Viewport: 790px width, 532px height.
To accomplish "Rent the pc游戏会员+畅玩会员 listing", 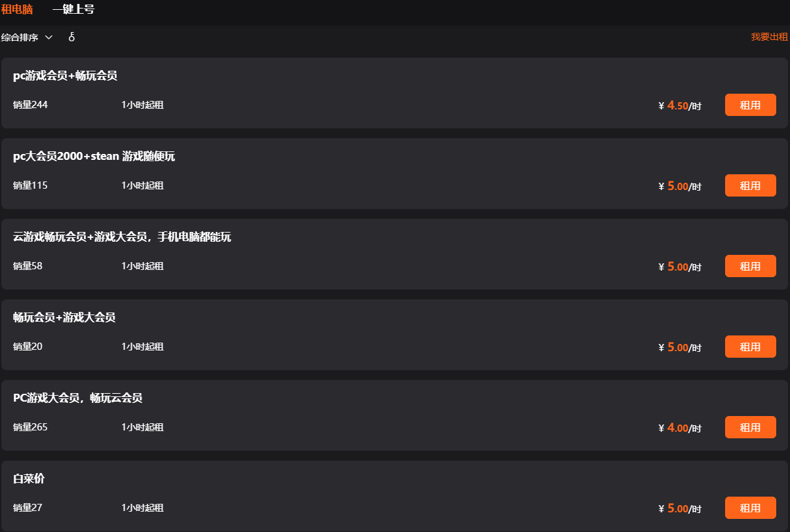I will click(750, 105).
